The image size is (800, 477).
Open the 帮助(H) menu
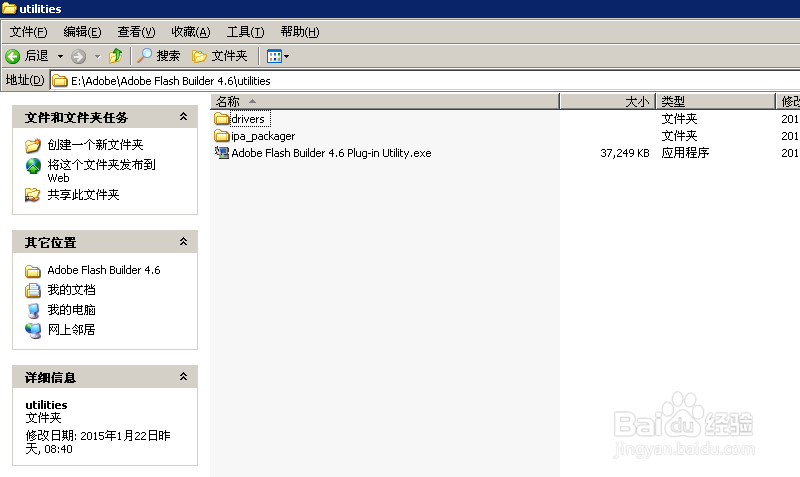(x=299, y=32)
